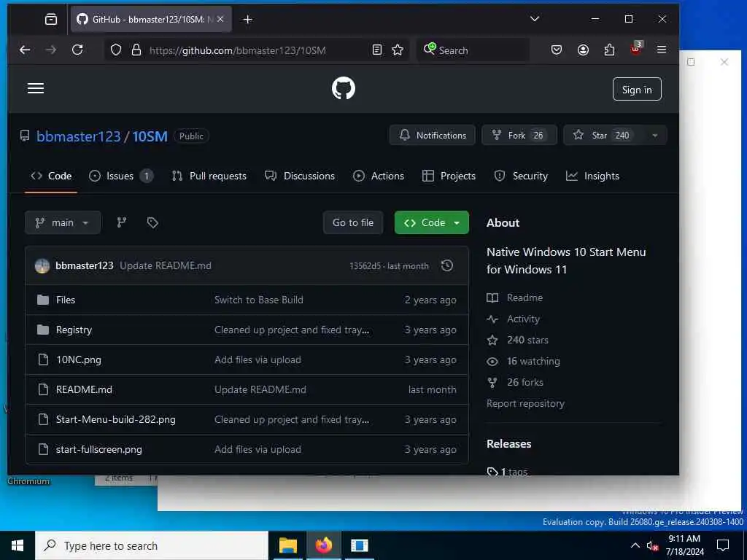This screenshot has height=560, width=747.
Task: View repository branches icon
Action: click(122, 222)
